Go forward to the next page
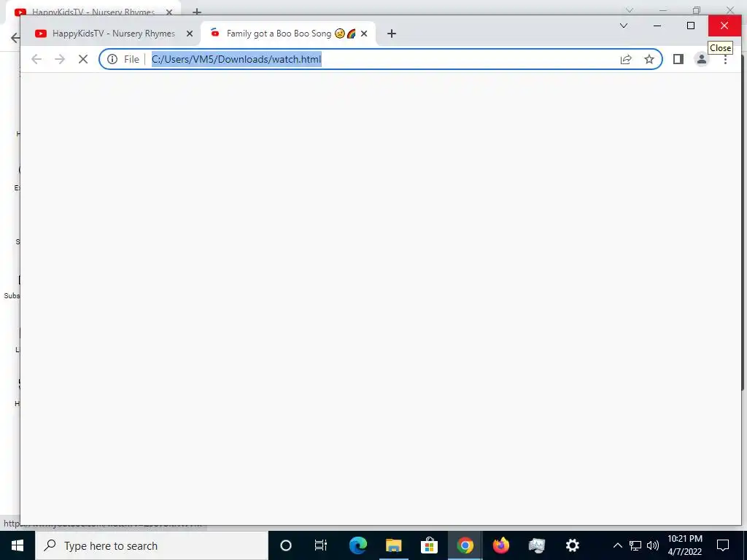The width and height of the screenshot is (747, 560). pos(60,59)
